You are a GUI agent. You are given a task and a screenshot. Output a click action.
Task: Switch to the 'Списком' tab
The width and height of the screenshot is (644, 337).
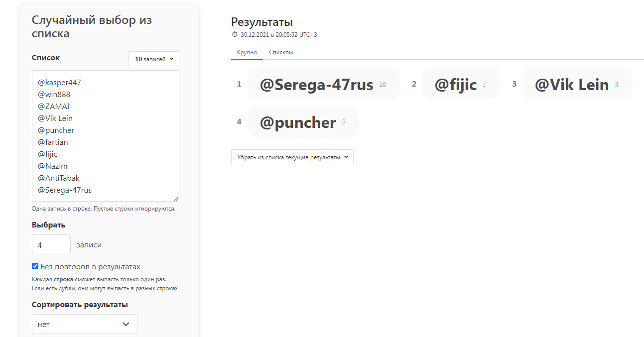point(281,52)
